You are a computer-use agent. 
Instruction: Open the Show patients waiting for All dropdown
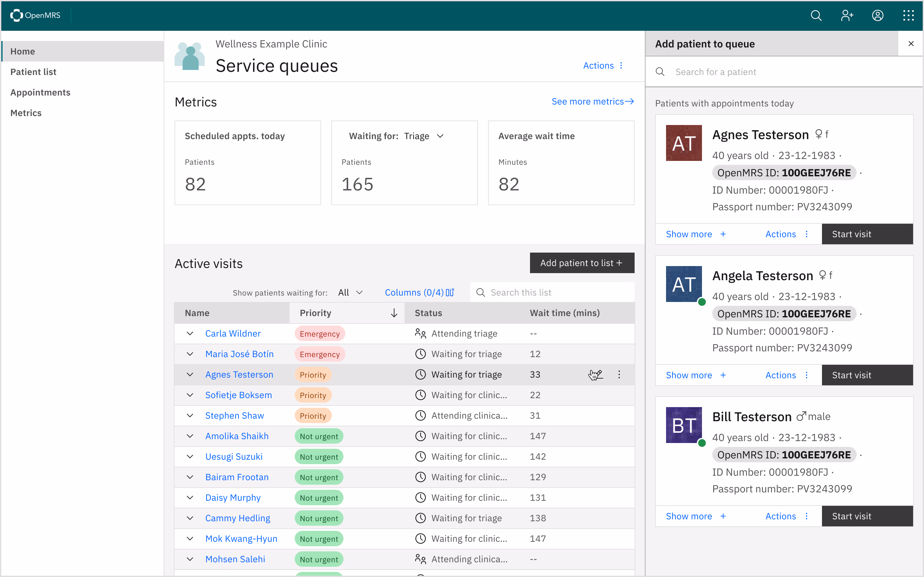click(x=349, y=292)
